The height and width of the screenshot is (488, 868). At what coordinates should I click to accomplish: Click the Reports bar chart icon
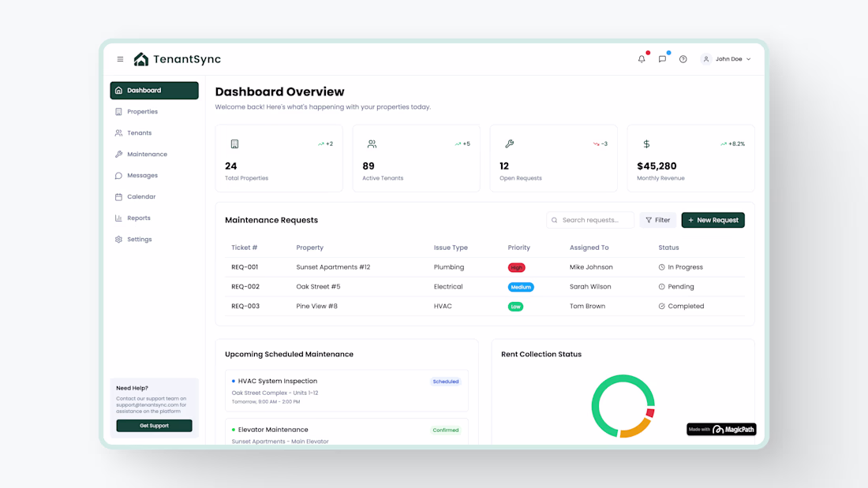[118, 218]
